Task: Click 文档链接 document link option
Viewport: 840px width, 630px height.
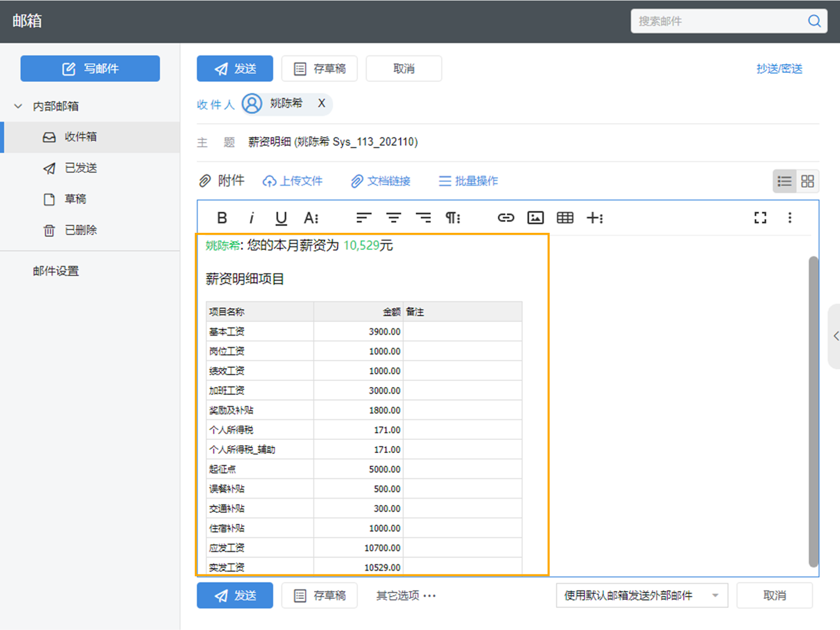Action: pyautogui.click(x=381, y=181)
